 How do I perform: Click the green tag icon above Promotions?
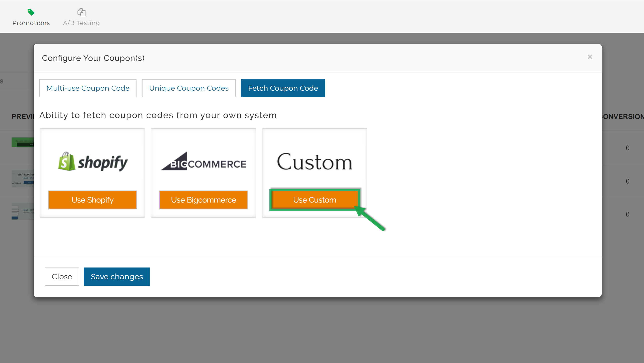(31, 12)
